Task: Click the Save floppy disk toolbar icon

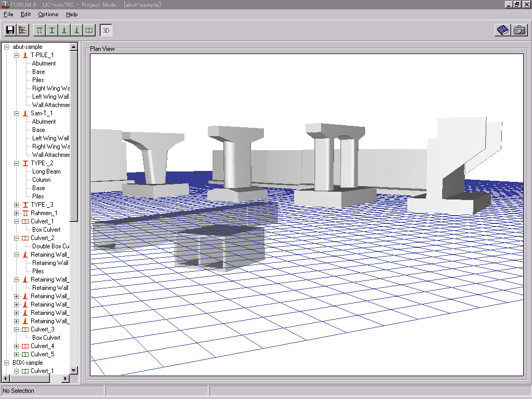Action: [x=10, y=31]
